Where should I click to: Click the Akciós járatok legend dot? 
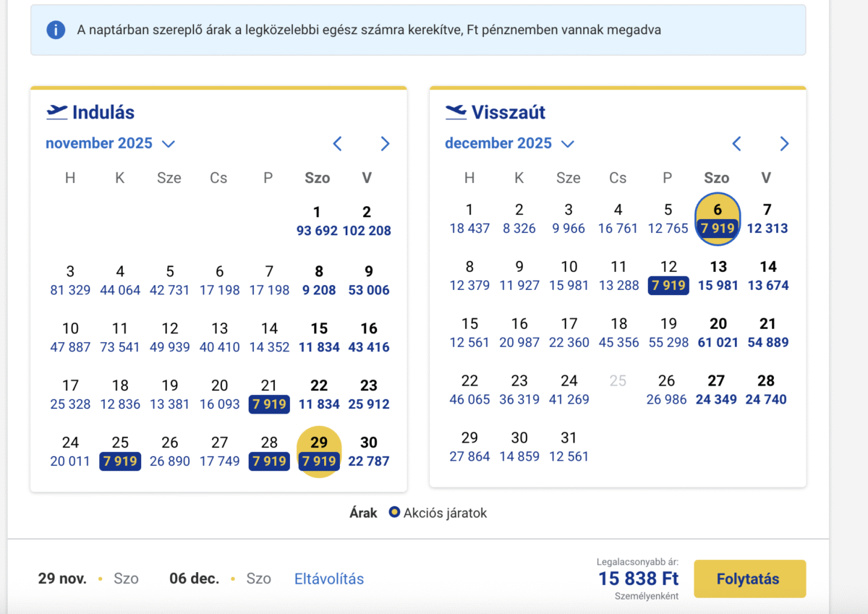click(393, 513)
